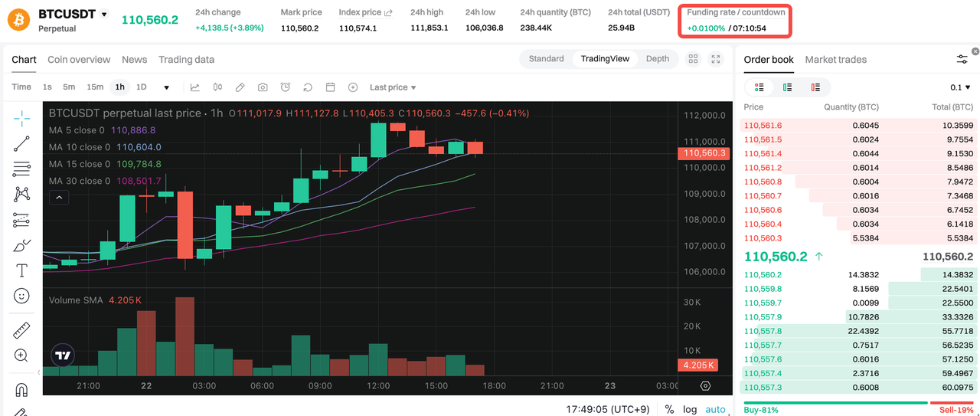Click the zoom in magnifier tool

tap(21, 355)
